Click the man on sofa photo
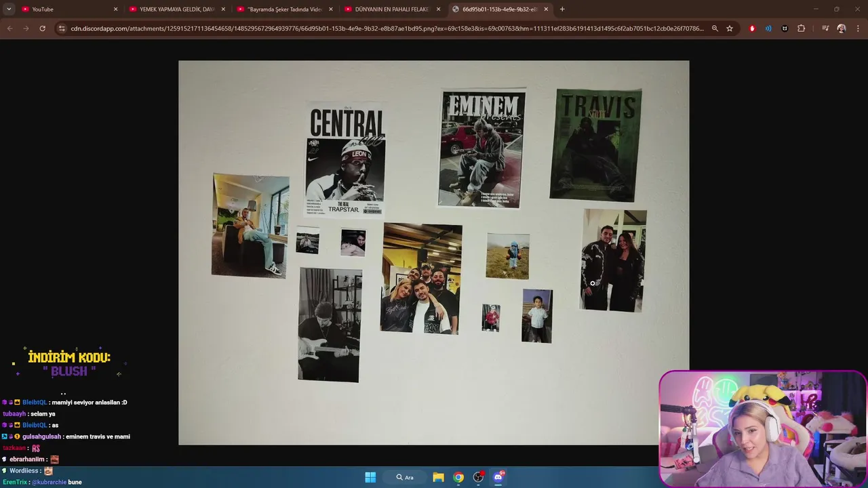This screenshot has width=868, height=488. point(250,225)
